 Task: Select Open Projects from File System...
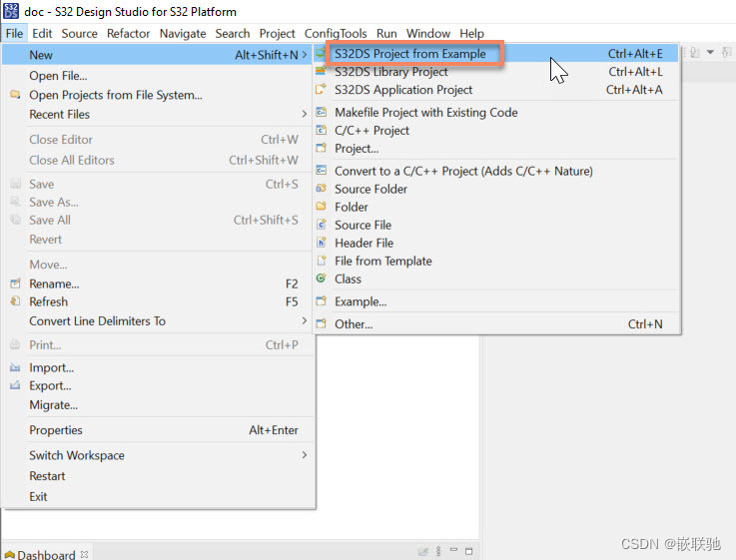(158, 95)
